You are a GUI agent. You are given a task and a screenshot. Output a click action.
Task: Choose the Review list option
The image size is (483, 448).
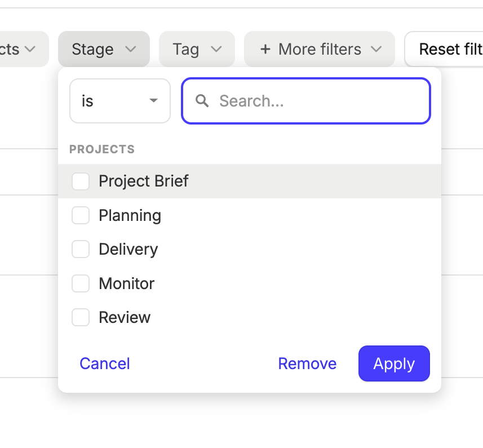[x=125, y=317]
